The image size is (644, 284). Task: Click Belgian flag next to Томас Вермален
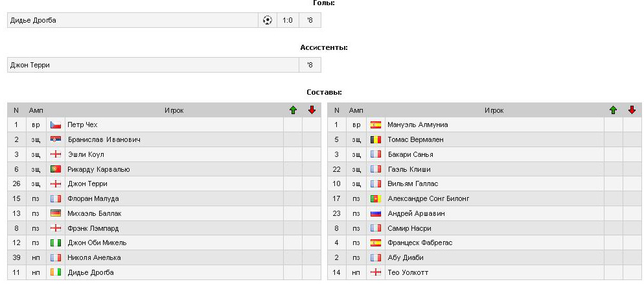pyautogui.click(x=376, y=139)
